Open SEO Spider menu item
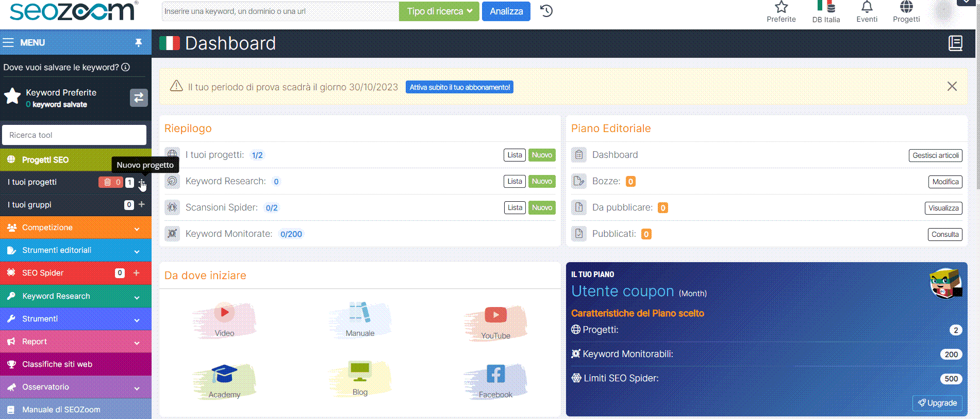 click(43, 273)
